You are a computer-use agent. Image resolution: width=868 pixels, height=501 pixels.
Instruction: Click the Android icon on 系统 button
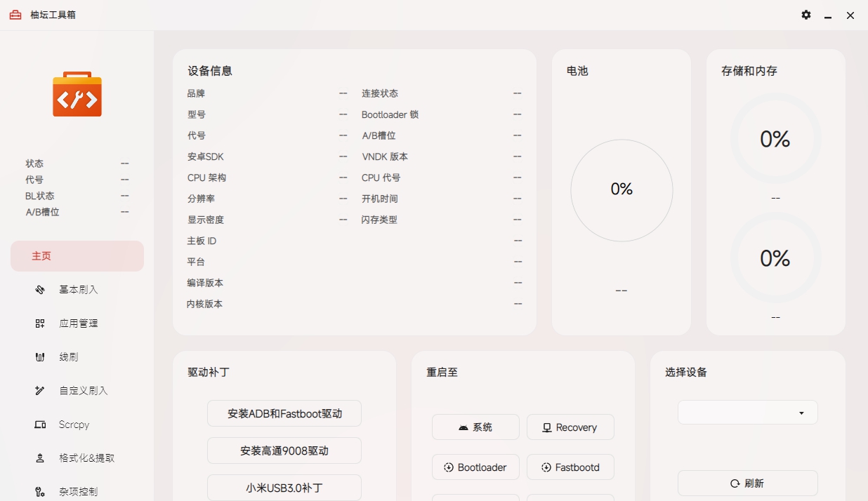463,427
